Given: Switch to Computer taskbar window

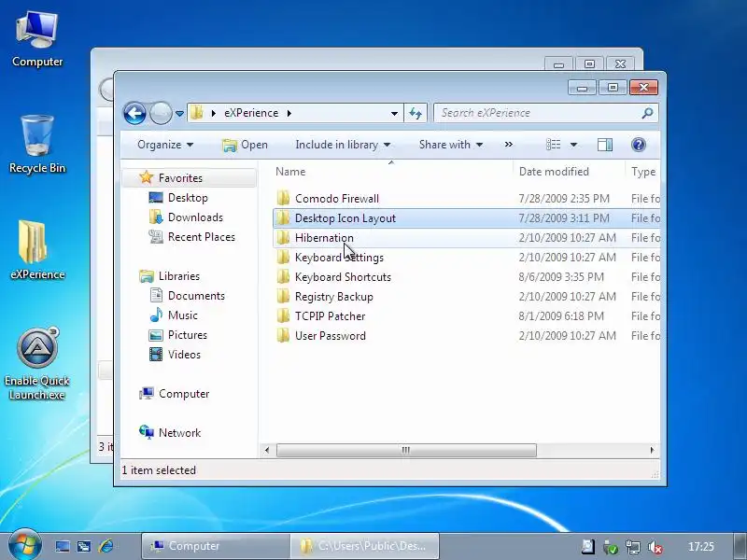Looking at the screenshot, I should 216,546.
